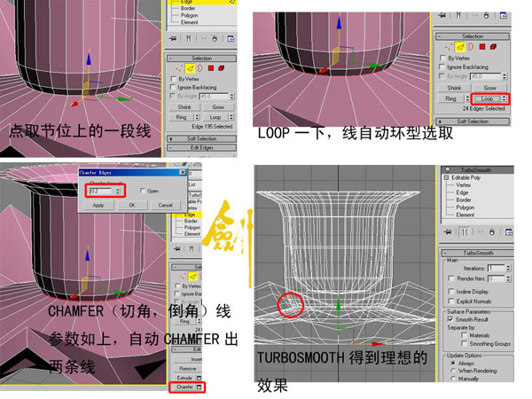Click OK in Chamfer Edges dialog

(132, 205)
